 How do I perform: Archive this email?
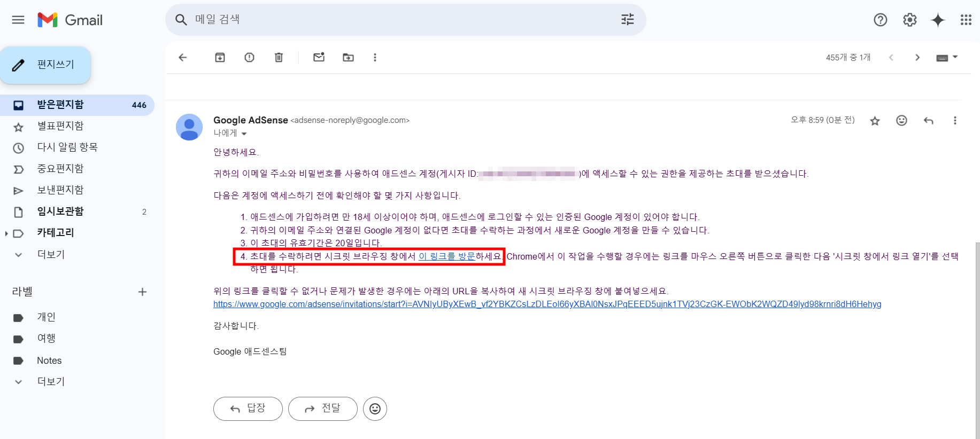pos(220,57)
